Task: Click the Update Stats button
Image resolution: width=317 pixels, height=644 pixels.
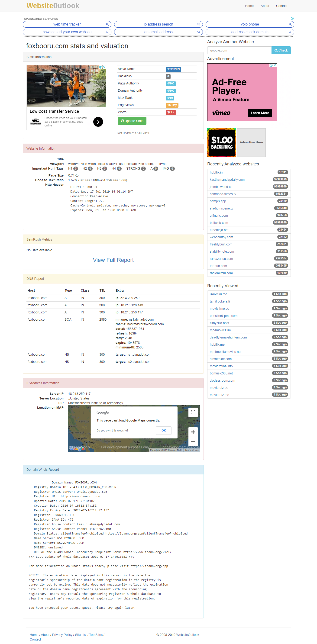Action: [132, 121]
